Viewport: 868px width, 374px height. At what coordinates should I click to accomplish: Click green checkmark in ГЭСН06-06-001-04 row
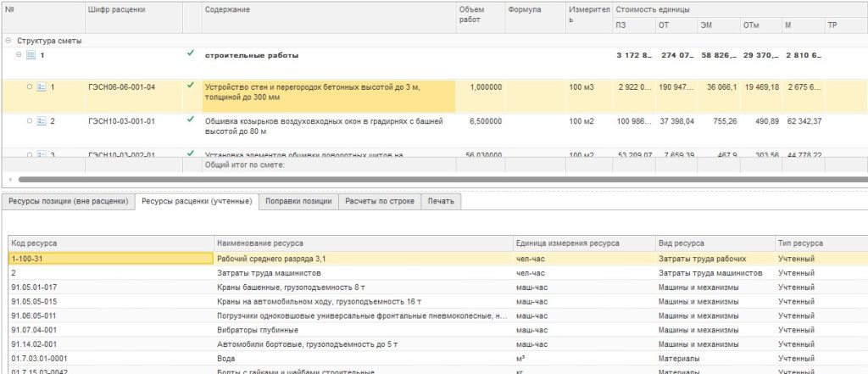coord(191,86)
